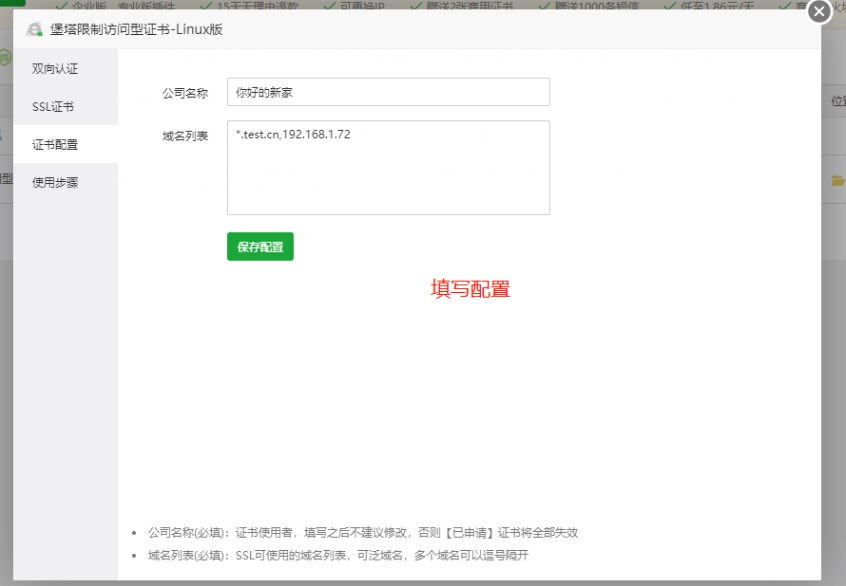
Task: Click the dialog title 堡塔限制访问型证书-Linux版
Action: click(136, 29)
